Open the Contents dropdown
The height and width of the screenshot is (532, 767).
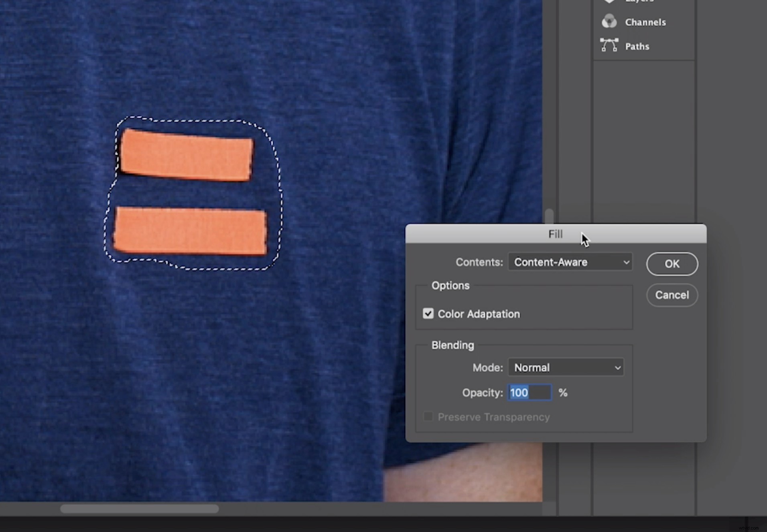pyautogui.click(x=569, y=262)
